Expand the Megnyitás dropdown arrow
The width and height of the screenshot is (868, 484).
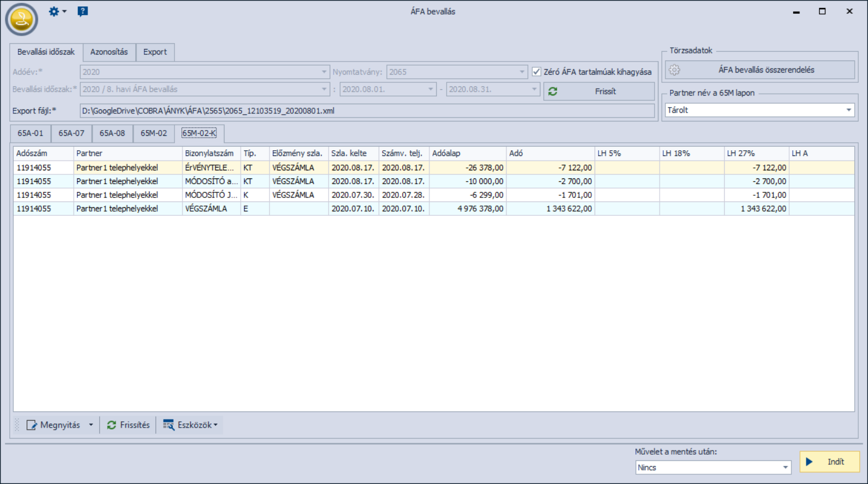(x=91, y=425)
